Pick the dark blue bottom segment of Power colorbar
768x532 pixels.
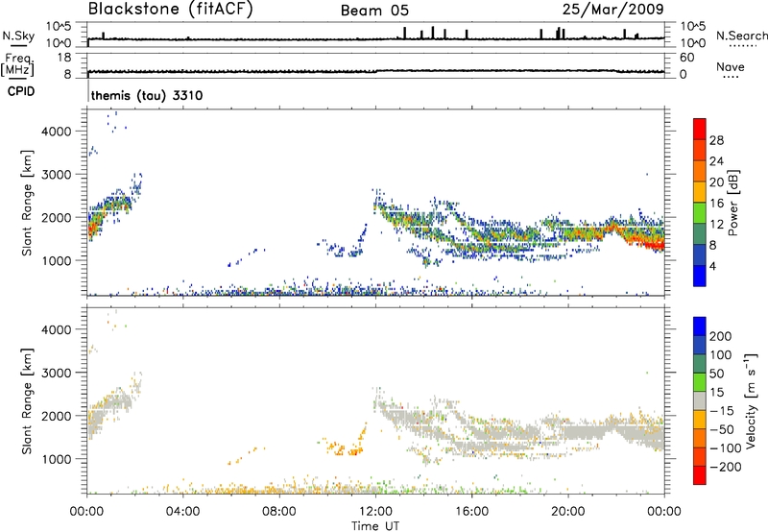point(700,278)
